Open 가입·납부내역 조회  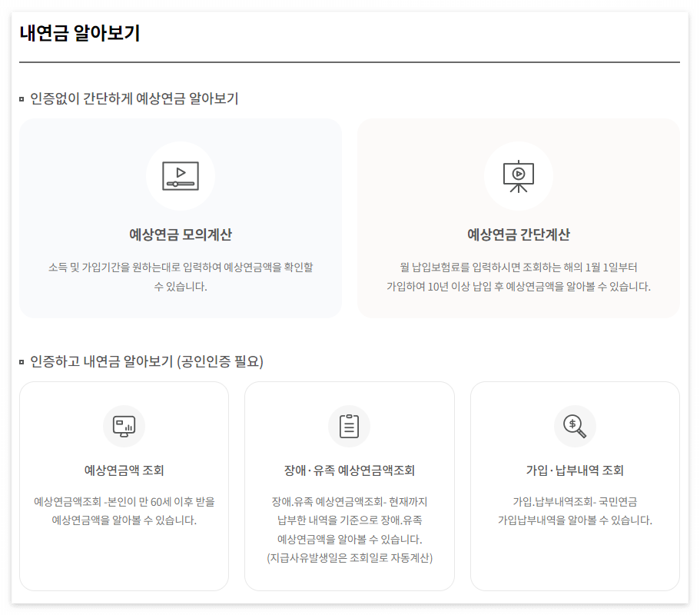(x=575, y=484)
